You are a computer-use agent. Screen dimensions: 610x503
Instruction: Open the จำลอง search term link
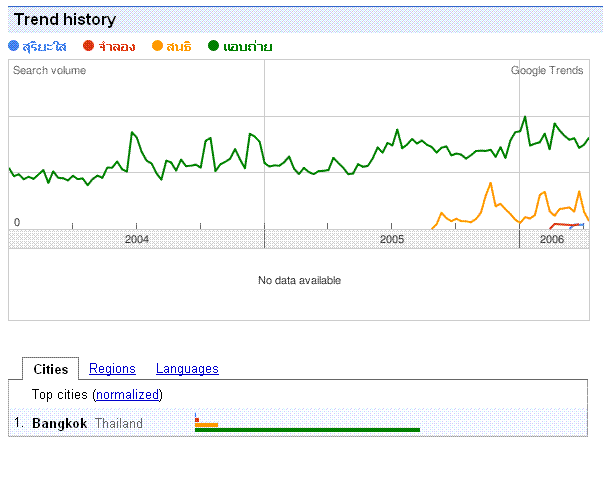[x=117, y=47]
